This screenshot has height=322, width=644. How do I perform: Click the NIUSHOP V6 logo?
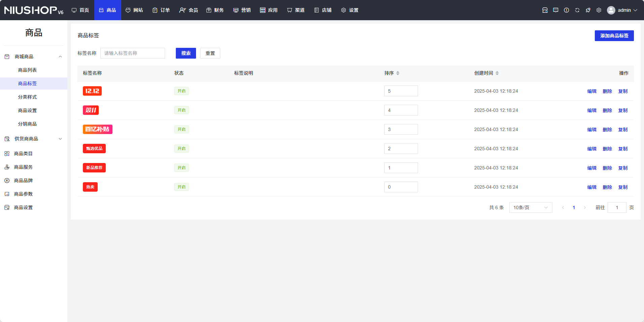34,10
